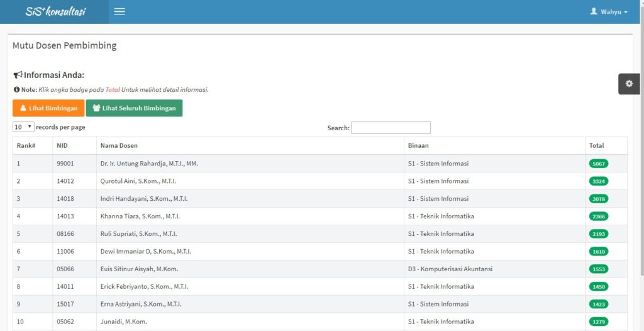Screen dimensions: 644x331
Task: Click NID 14018 cell
Action: click(74, 199)
